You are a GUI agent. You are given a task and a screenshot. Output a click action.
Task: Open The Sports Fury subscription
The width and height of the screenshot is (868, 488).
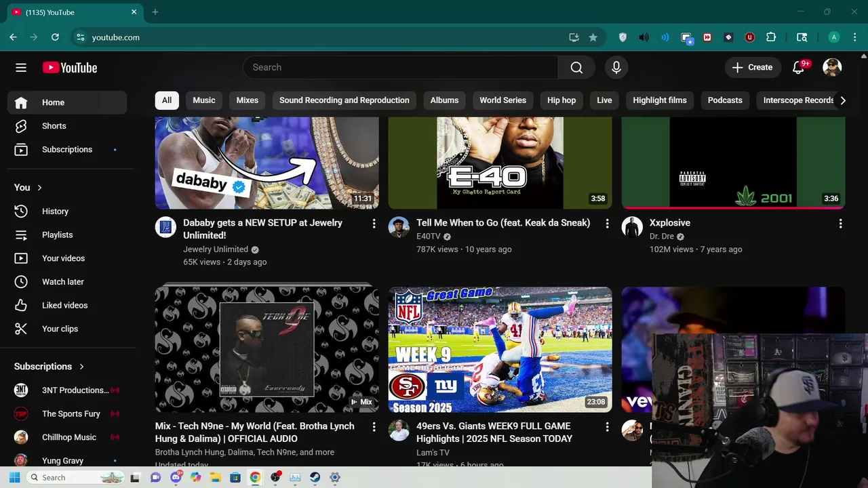point(67,413)
